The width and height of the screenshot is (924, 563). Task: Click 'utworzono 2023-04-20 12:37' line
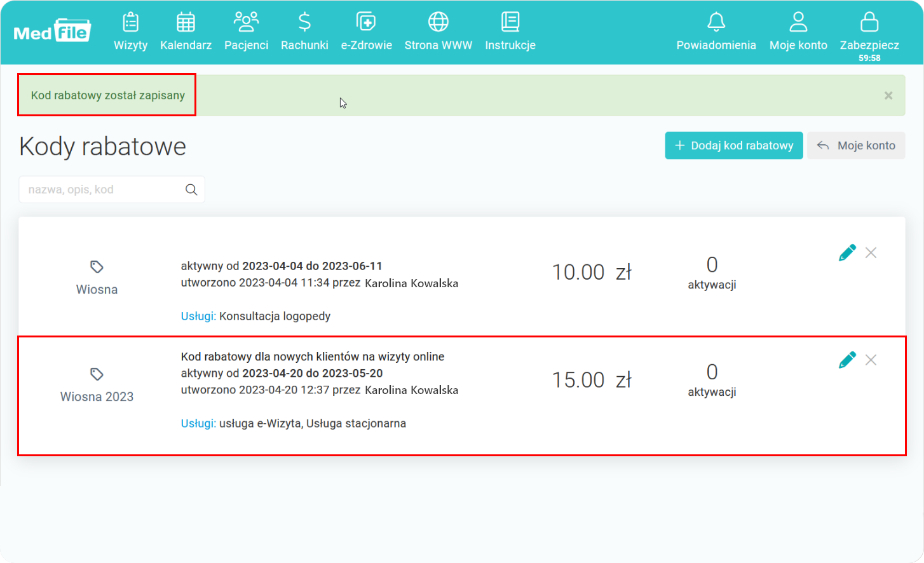coord(320,390)
